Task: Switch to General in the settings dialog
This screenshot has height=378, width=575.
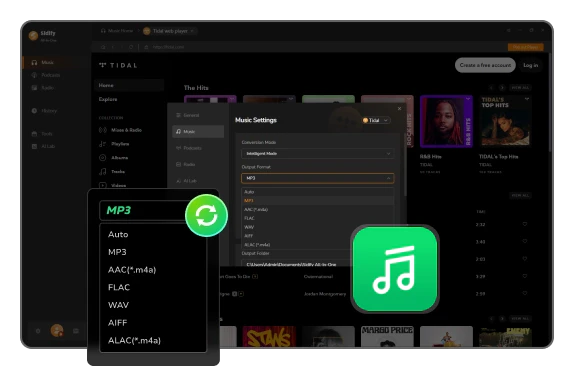Action: (198, 115)
